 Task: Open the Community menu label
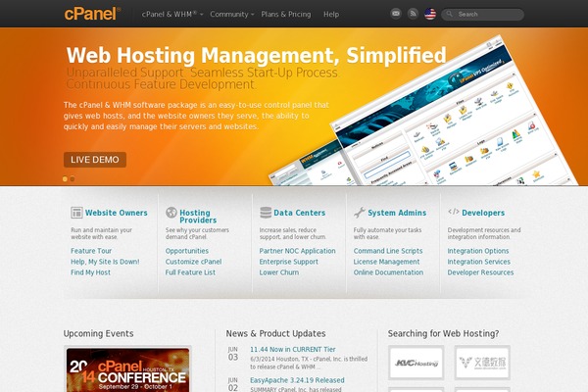click(x=229, y=15)
